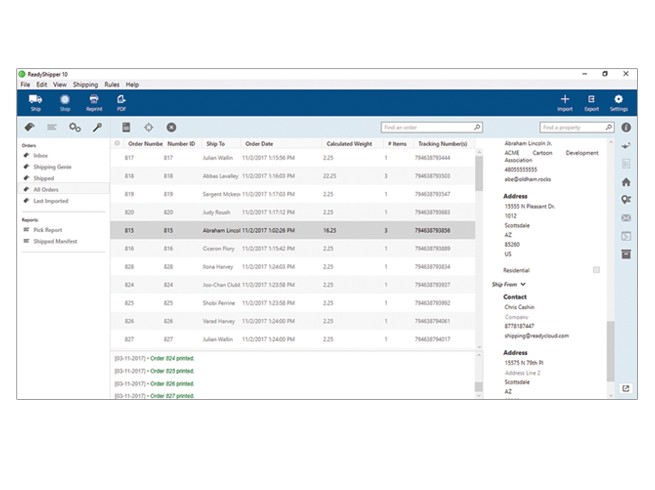Image resolution: width=655 pixels, height=490 pixels.
Task: Click the PDF toolbar icon
Action: 121,99
